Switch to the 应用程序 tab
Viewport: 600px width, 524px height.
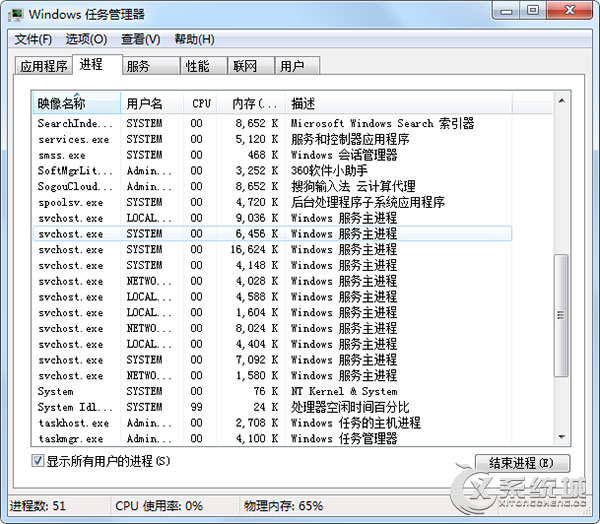click(44, 66)
